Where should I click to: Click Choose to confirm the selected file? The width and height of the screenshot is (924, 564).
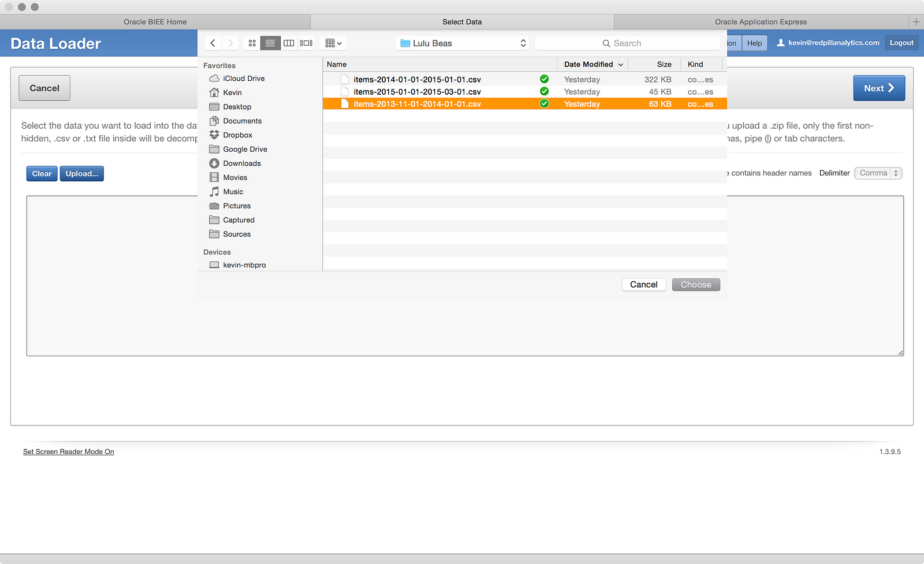(x=696, y=285)
